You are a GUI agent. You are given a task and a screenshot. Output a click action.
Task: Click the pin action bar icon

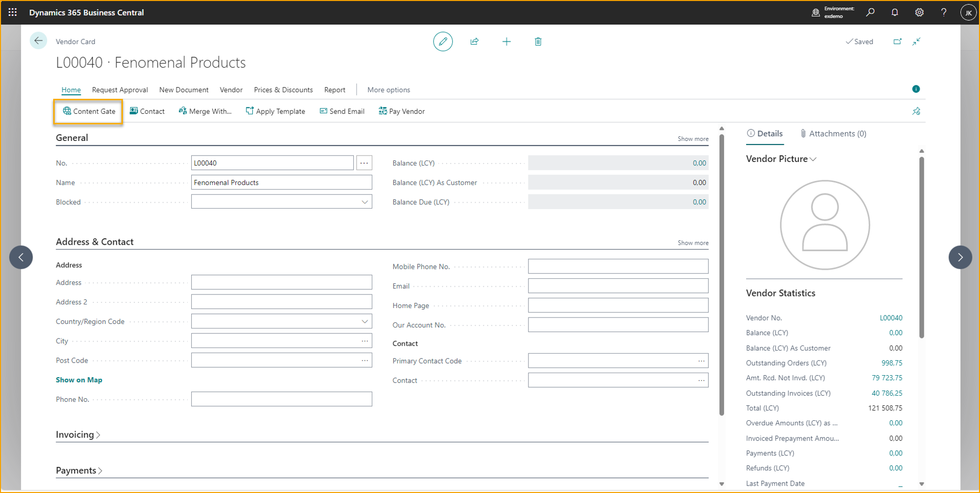click(916, 111)
